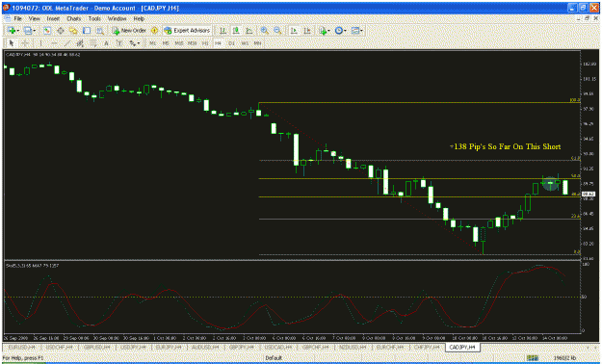Open the Periods clock dropdown
The height and width of the screenshot is (364, 602).
[340, 31]
